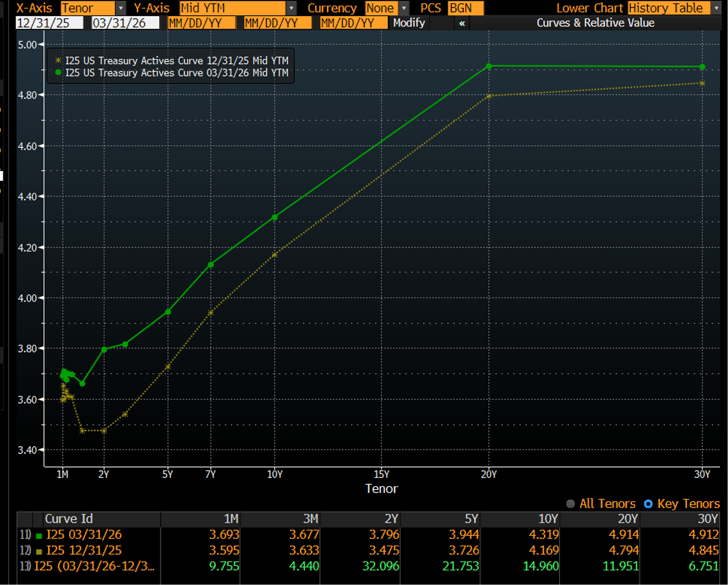Open X-Axis Tenor dropdown arrow

pos(121,8)
